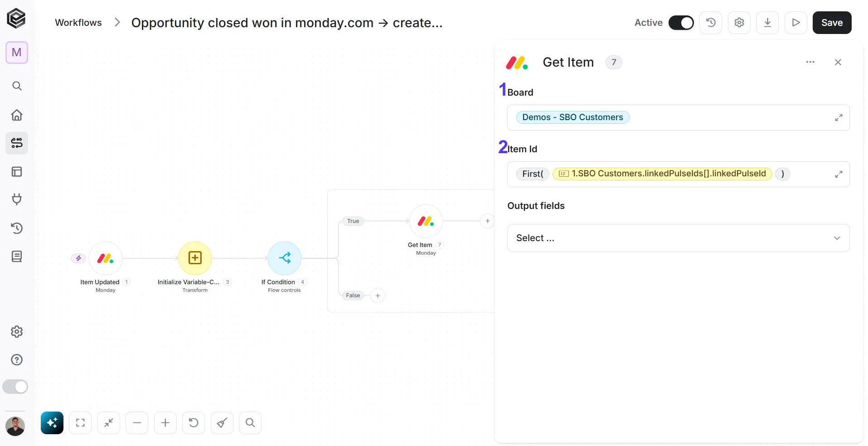Toggle the switch in lower left sidebar
The height and width of the screenshot is (446, 868).
15,387
